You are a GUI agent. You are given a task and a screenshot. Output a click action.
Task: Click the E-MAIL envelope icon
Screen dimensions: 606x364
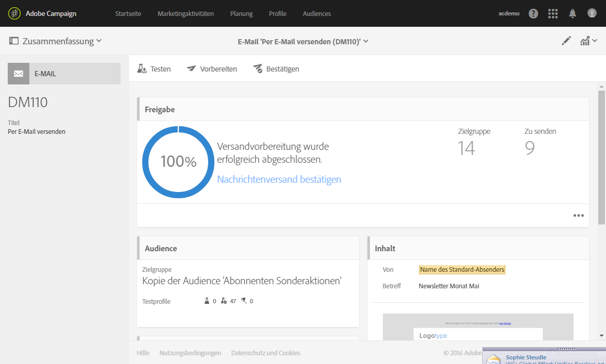19,74
